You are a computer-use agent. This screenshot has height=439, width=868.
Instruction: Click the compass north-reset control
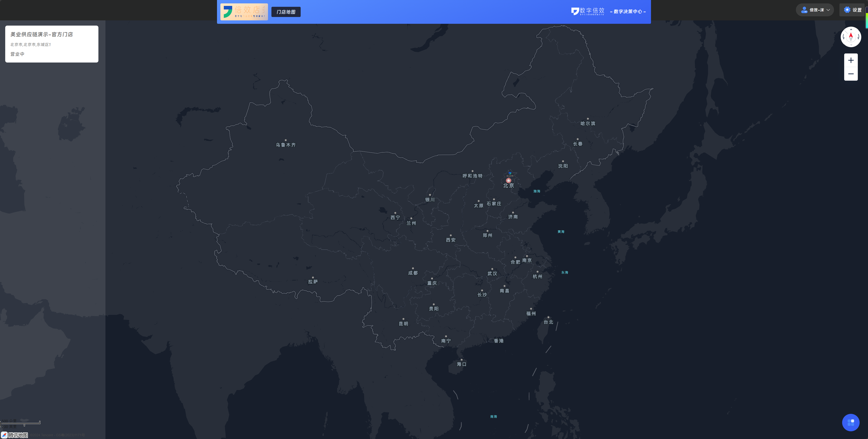[851, 37]
